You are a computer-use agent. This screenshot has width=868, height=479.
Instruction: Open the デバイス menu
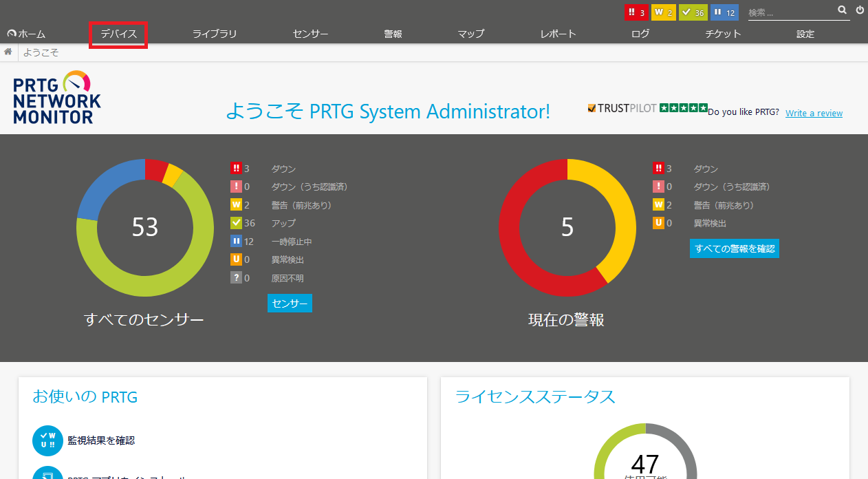[118, 34]
